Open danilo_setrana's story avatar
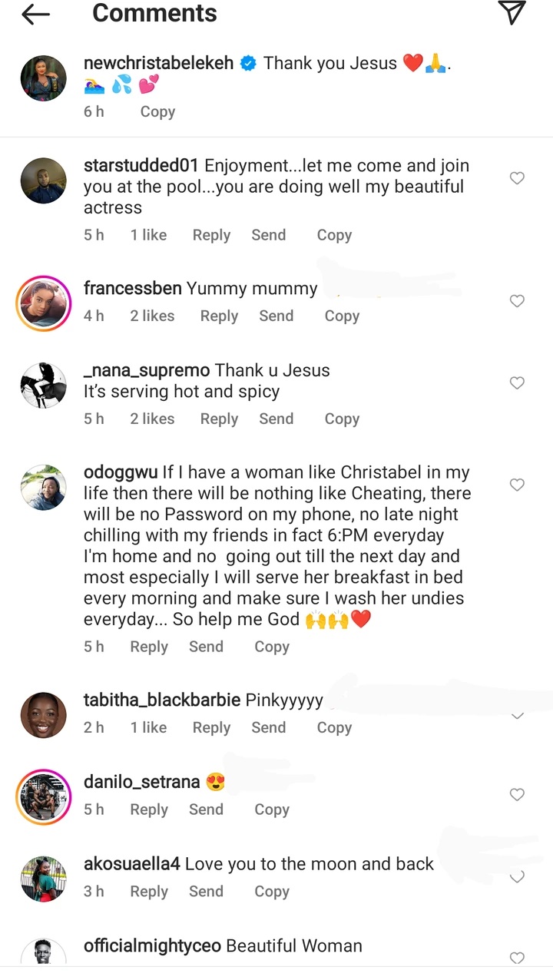This screenshot has height=980, width=553. [43, 795]
